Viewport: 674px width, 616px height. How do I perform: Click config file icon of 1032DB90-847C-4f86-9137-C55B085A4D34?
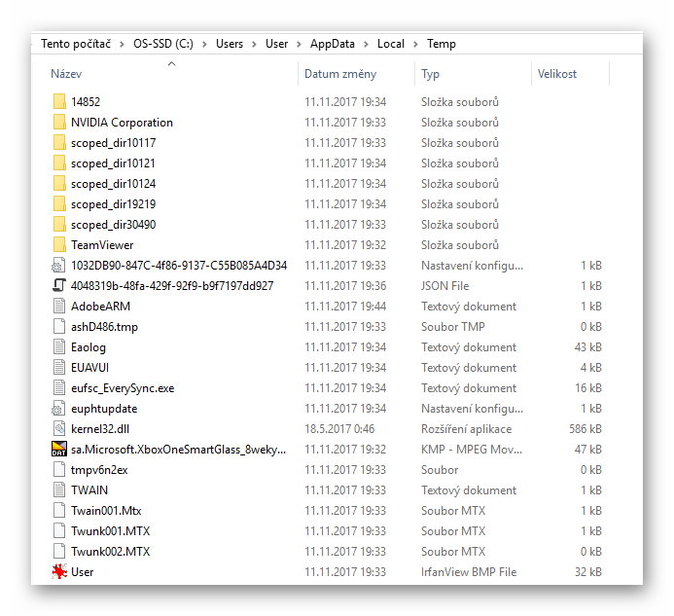[x=59, y=265]
